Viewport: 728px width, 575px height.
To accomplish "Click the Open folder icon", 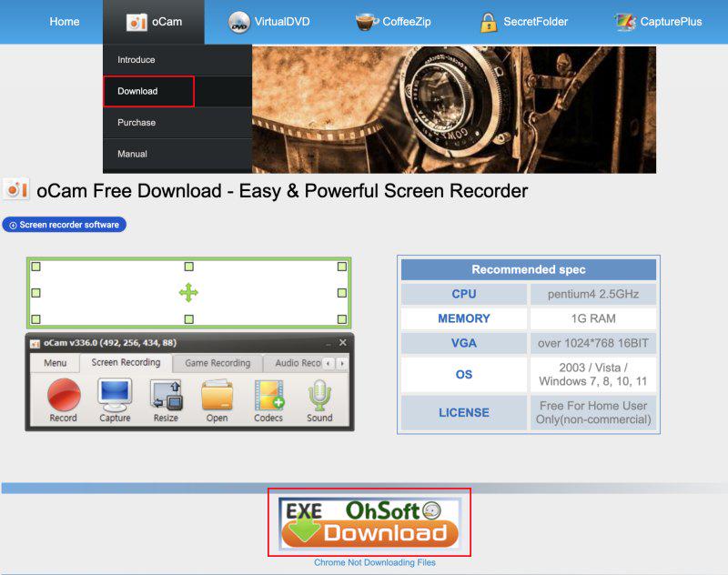I will tap(217, 396).
